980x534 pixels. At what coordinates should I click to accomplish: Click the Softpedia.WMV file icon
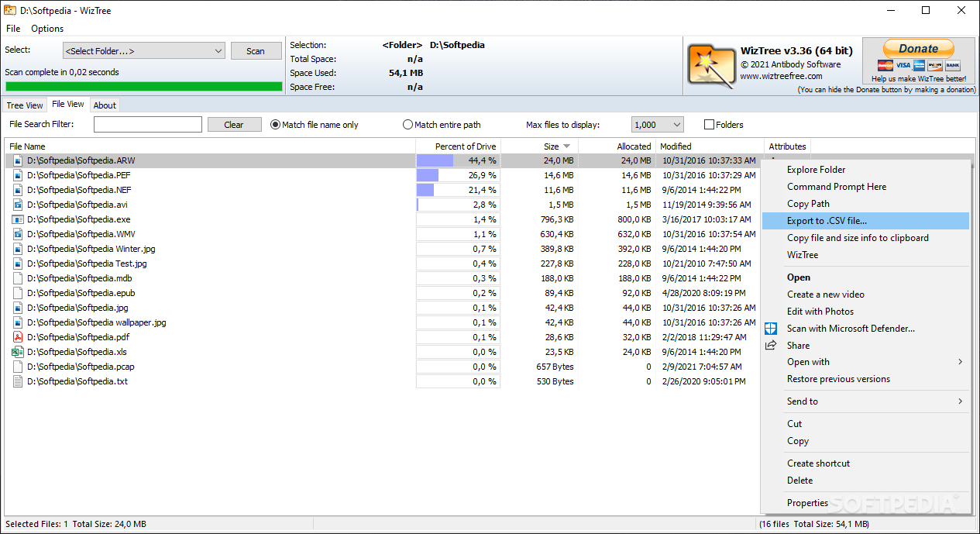18,235
